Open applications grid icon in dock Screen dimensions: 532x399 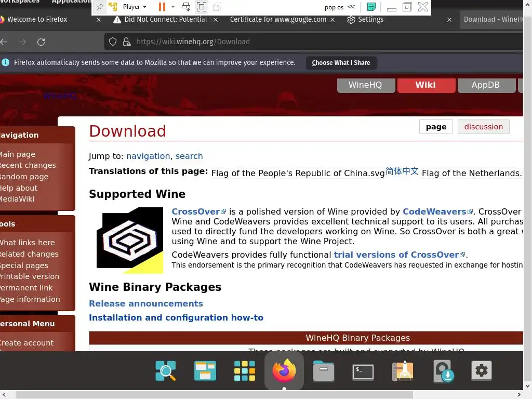click(245, 371)
